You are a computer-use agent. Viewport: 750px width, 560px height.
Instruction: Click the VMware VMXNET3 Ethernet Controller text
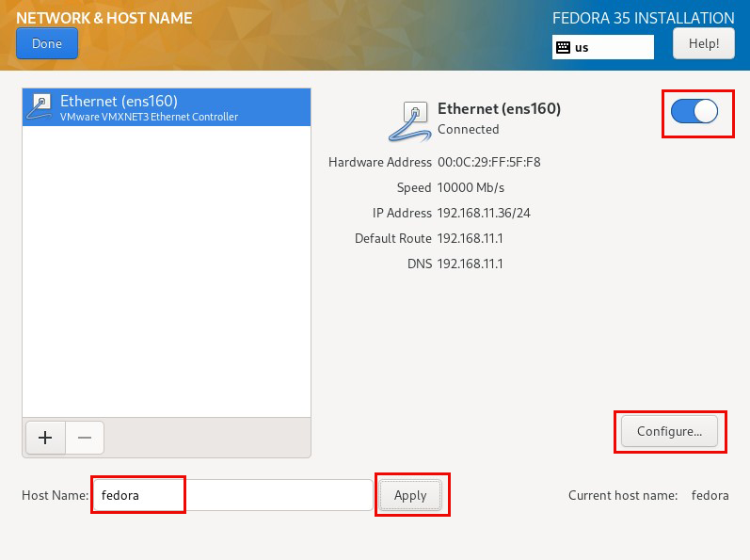150,117
